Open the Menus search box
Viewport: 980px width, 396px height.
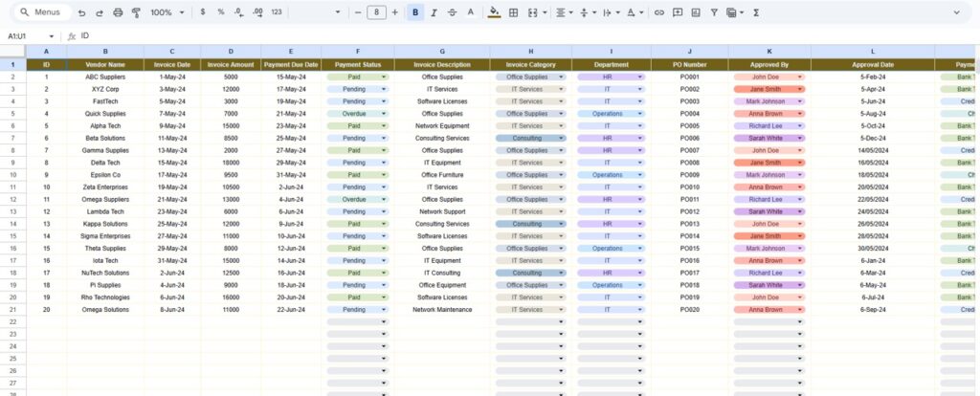coord(42,12)
